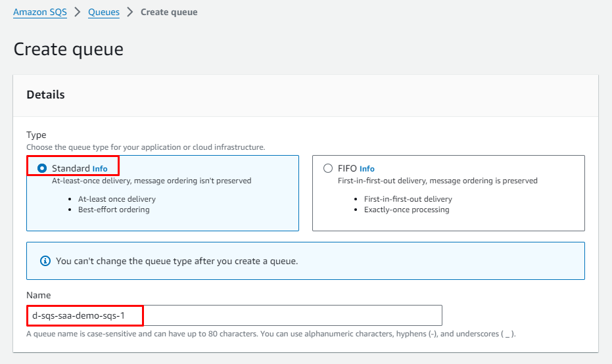Open Info link next to Standard
Screen dimensions: 612x364
[100, 169]
